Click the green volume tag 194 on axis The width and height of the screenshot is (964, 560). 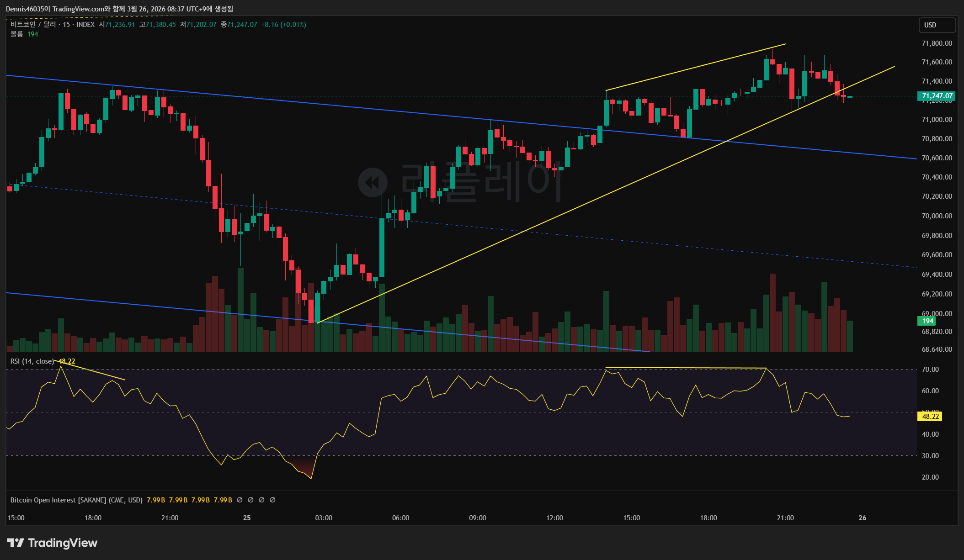927,321
